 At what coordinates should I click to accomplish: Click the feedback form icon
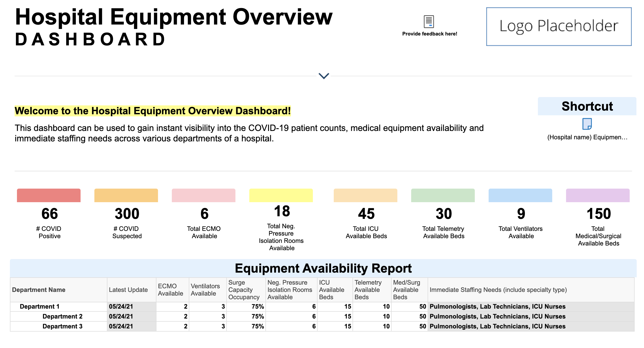429,22
